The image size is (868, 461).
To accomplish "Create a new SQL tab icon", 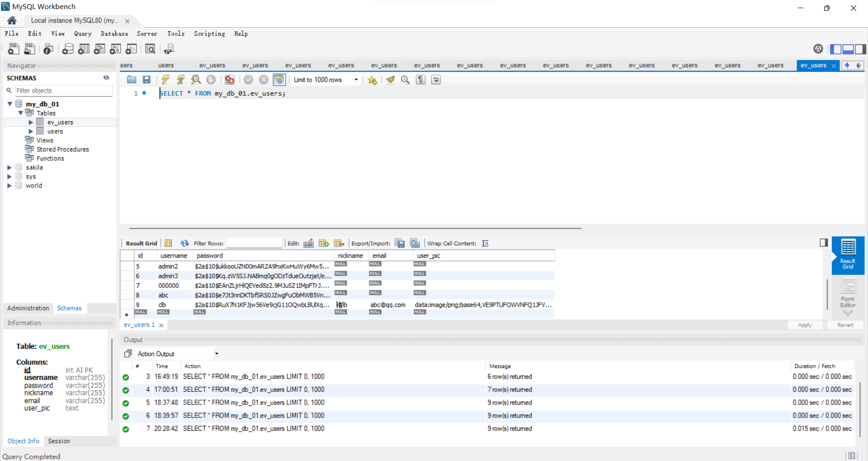I will pos(14,49).
